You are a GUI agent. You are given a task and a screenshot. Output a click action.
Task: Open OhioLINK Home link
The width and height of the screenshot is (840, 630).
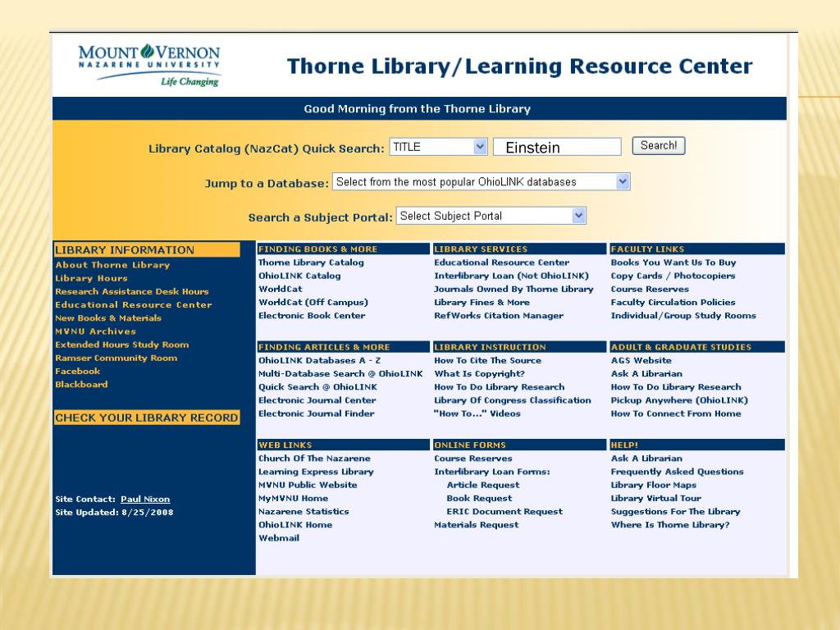click(x=295, y=525)
